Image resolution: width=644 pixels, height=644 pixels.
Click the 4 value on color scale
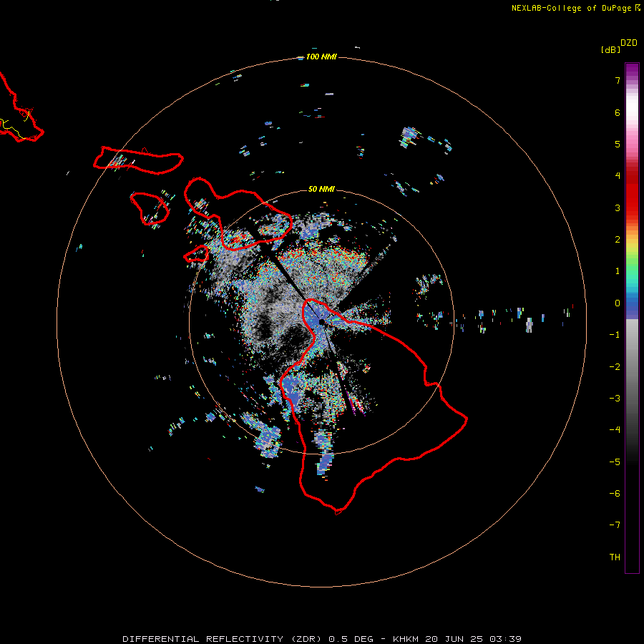coord(618,176)
